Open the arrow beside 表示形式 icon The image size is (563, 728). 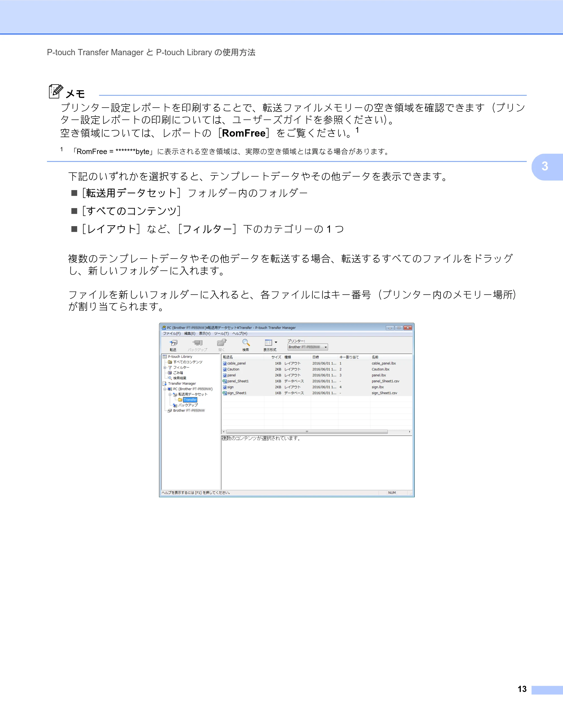[276, 342]
